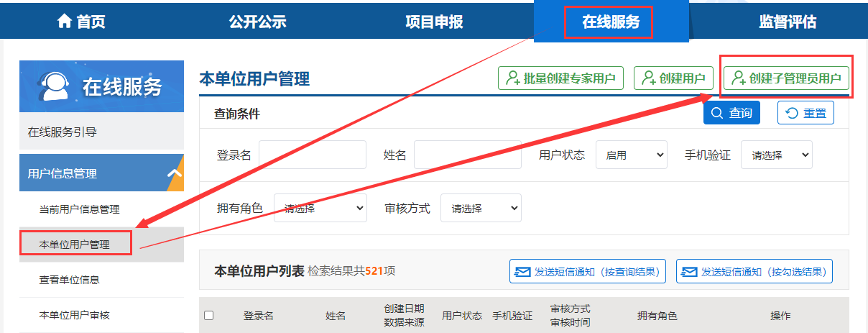Click the 姓名 input field
This screenshot has height=333, width=868.
(468, 155)
